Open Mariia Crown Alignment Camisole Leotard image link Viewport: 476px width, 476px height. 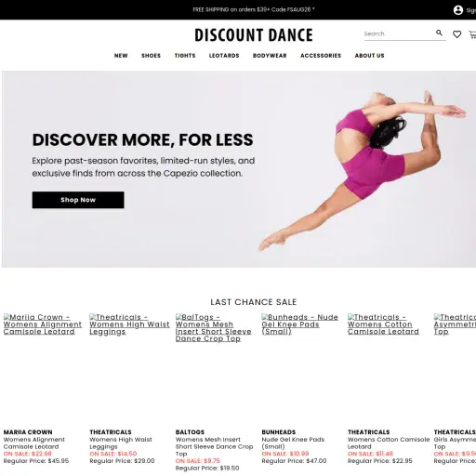tap(43, 324)
